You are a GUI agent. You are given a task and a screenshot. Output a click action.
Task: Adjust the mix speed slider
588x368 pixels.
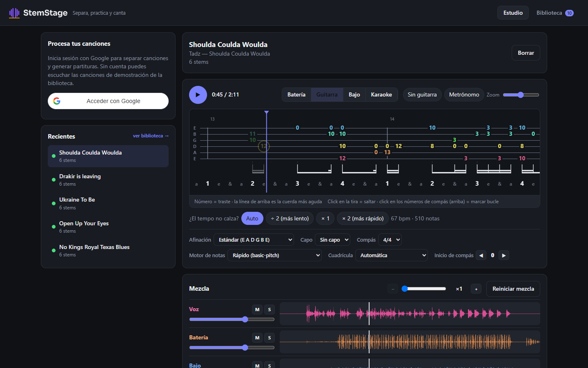coord(423,289)
